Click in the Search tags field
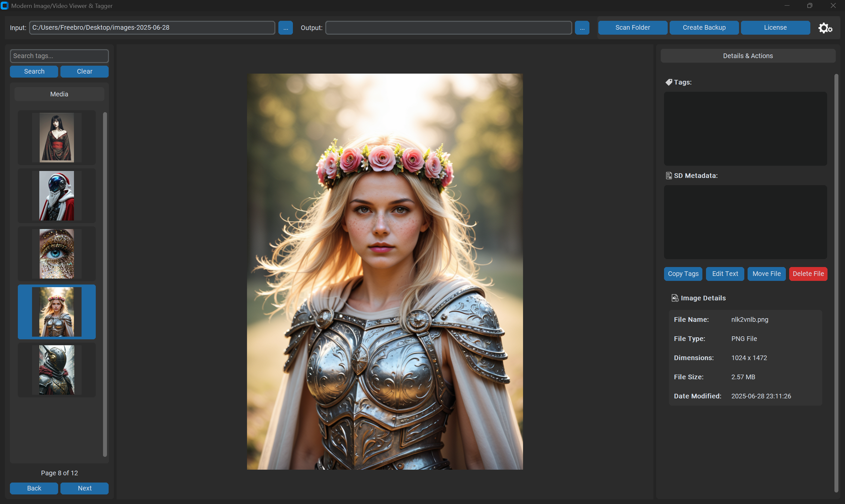Viewport: 845px width, 504px height. coord(59,56)
